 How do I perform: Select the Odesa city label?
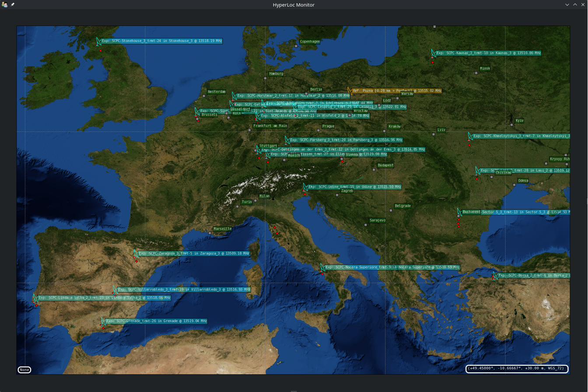pyautogui.click(x=523, y=181)
